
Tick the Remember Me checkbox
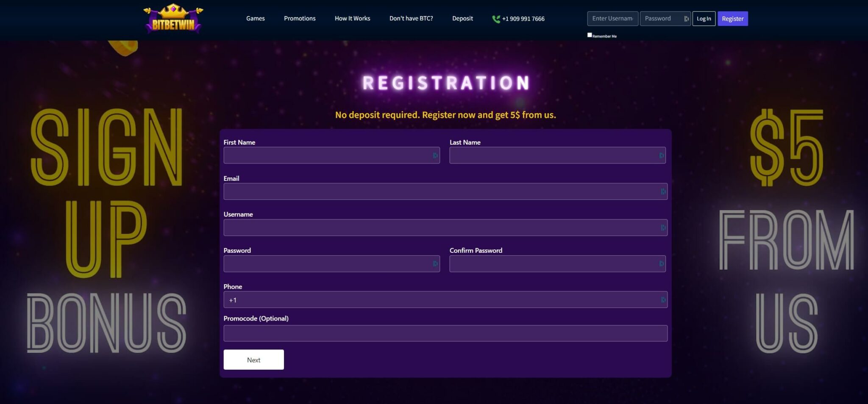590,35
